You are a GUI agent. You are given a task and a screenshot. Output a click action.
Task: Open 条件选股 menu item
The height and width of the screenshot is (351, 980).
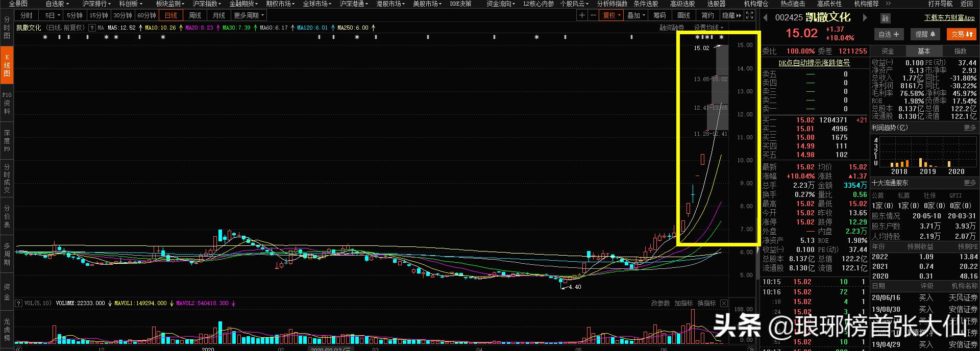(646, 4)
